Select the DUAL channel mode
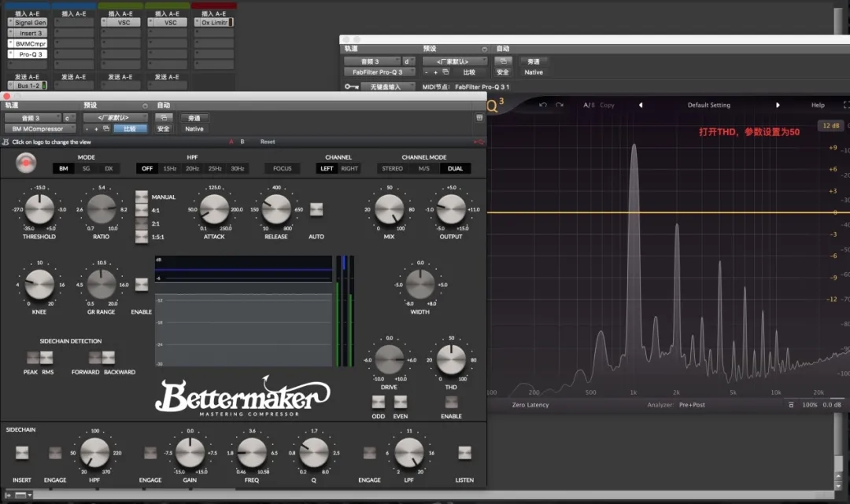The width and height of the screenshot is (850, 504). (456, 168)
